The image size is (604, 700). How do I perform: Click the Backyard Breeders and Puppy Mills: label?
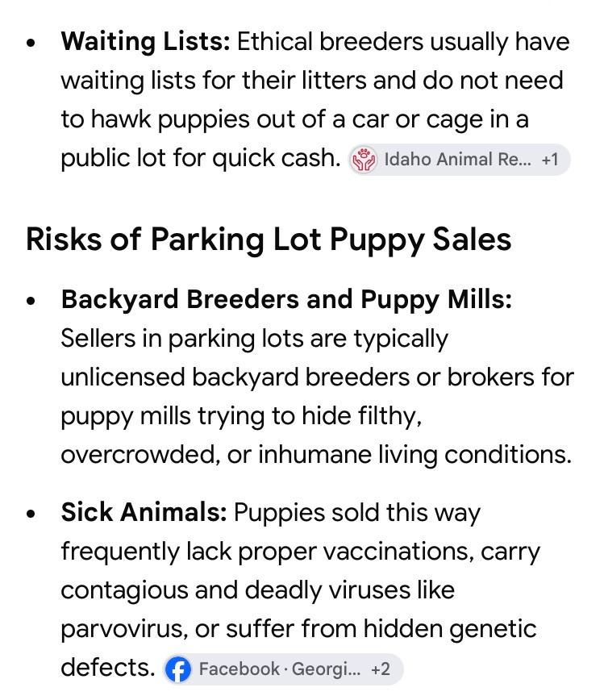click(x=286, y=300)
